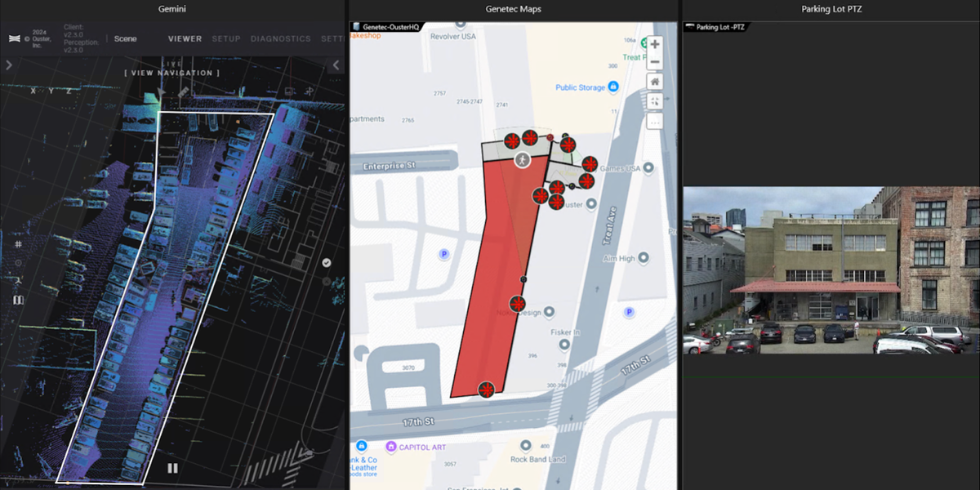Click the Public Storage marker on map
980x490 pixels.
coord(612,87)
